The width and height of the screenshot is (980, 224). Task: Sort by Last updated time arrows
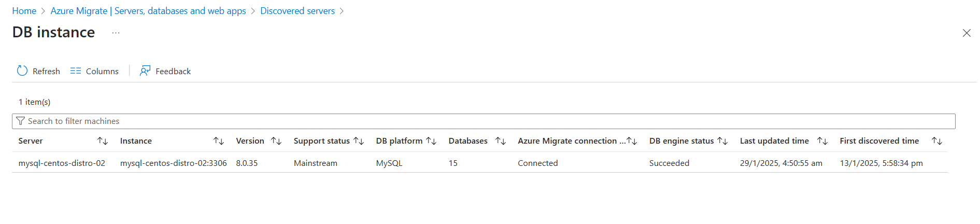pos(822,141)
